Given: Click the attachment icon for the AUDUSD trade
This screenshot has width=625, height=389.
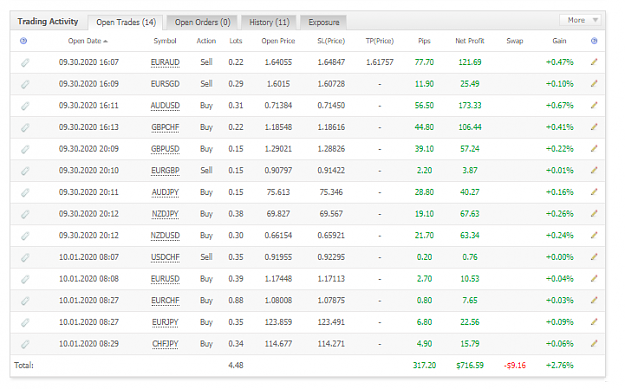Looking at the screenshot, I should 25,106.
